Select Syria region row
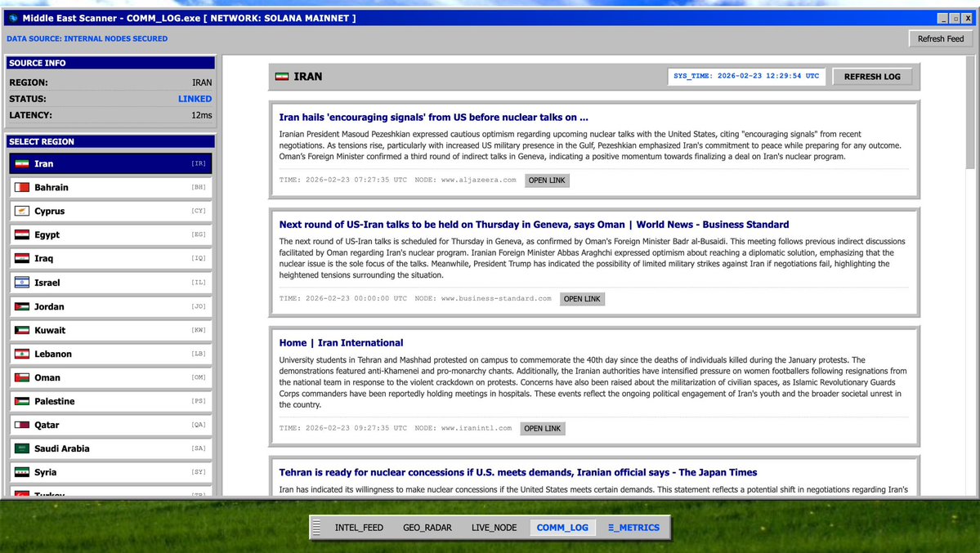The height and width of the screenshot is (553, 980). [110, 472]
